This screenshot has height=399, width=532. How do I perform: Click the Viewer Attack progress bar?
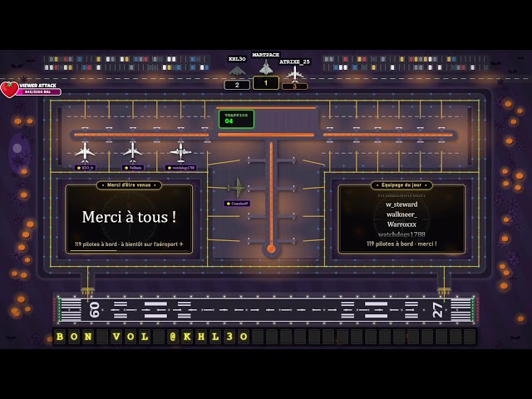tap(38, 92)
